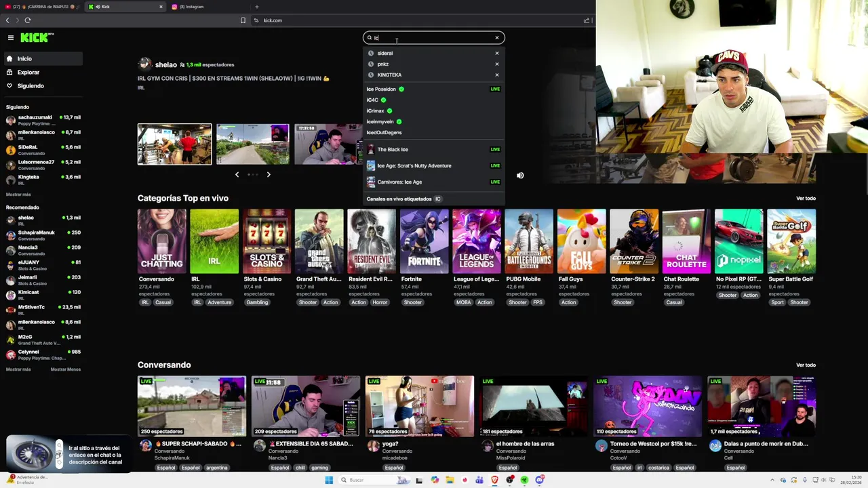The image size is (868, 488).
Task: Open Counter-Strike 2 category card
Action: [x=634, y=241]
